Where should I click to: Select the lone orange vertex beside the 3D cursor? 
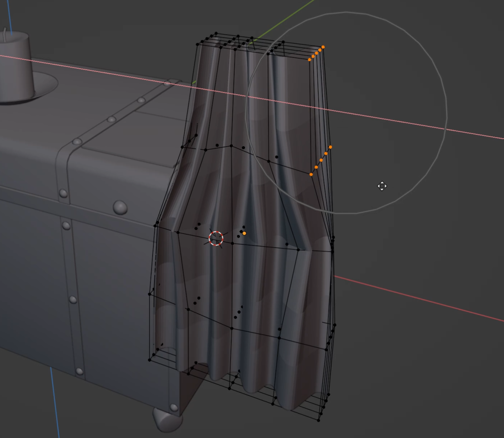pyautogui.click(x=244, y=233)
